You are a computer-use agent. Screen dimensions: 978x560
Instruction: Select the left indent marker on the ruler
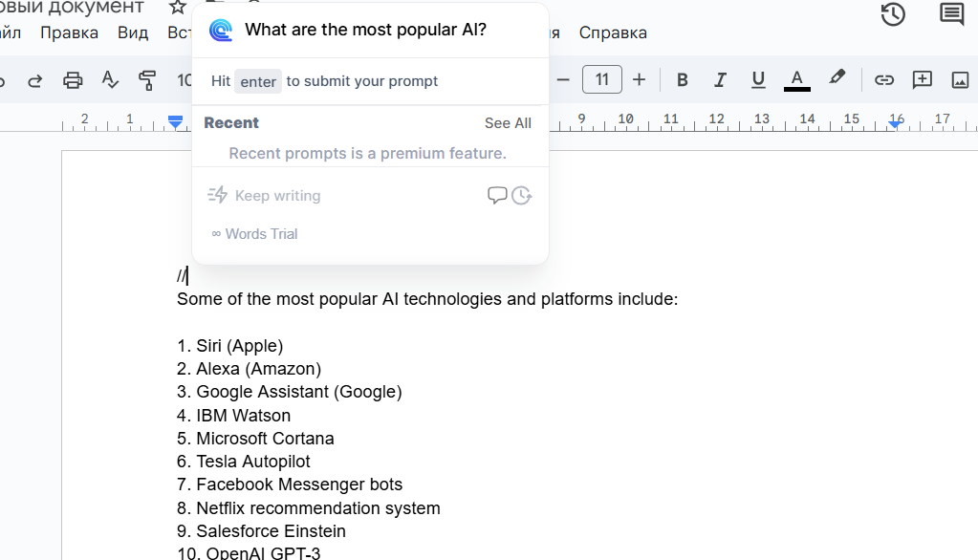point(176,121)
